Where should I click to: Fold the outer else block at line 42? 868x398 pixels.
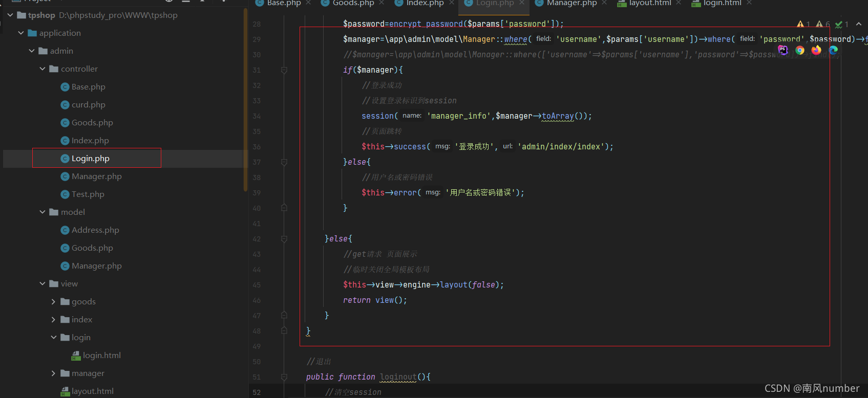coord(284,239)
